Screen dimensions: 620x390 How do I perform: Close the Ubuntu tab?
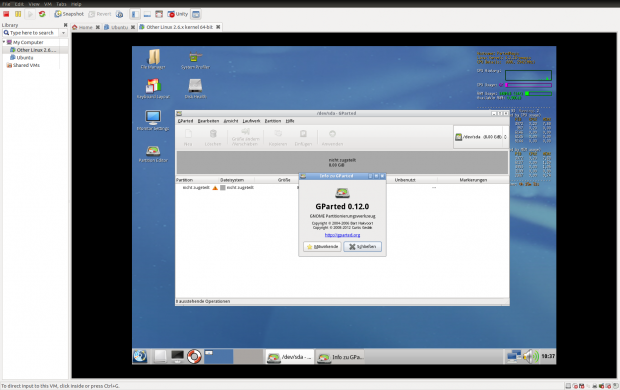click(x=133, y=27)
